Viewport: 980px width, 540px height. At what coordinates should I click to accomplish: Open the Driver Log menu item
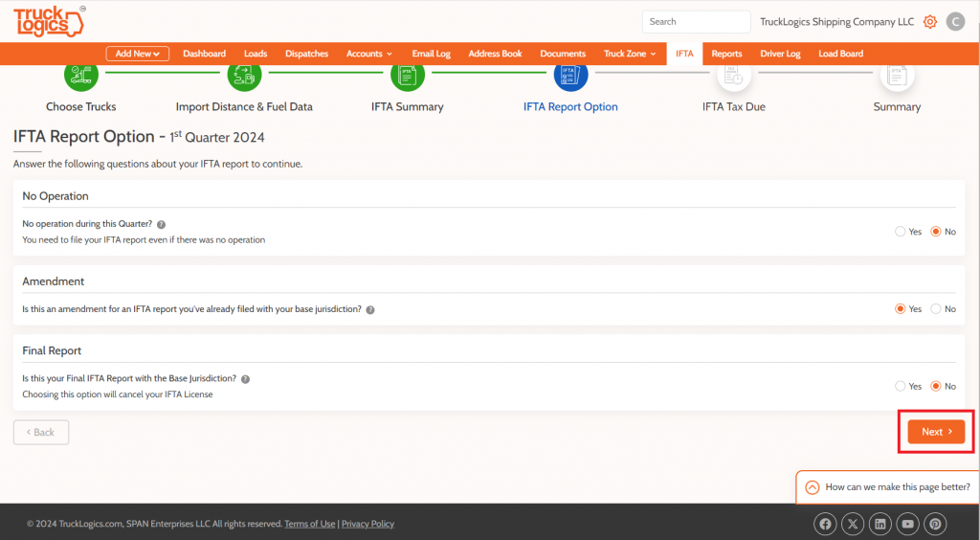780,54
